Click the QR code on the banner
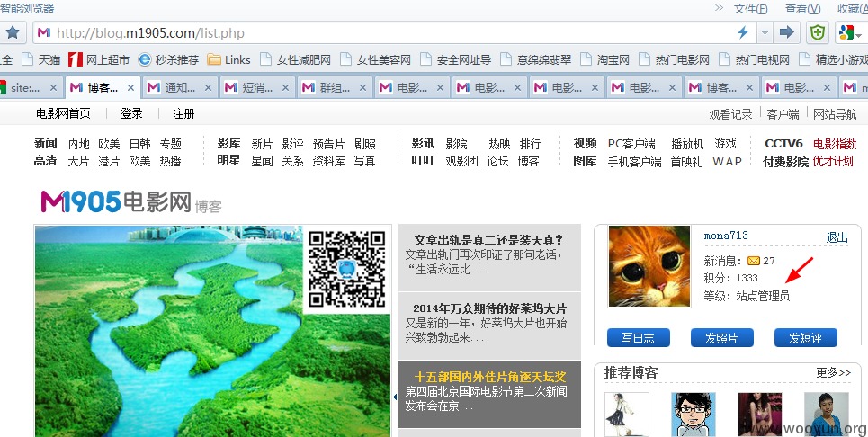Screen dimensions: 868x437 347,269
